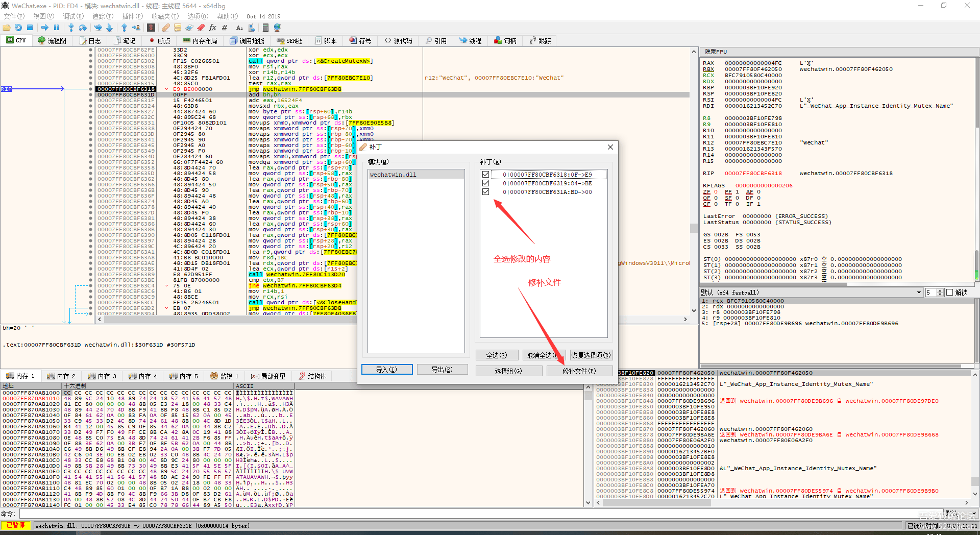
Task: Click the string references Az icon
Action: [x=239, y=28]
